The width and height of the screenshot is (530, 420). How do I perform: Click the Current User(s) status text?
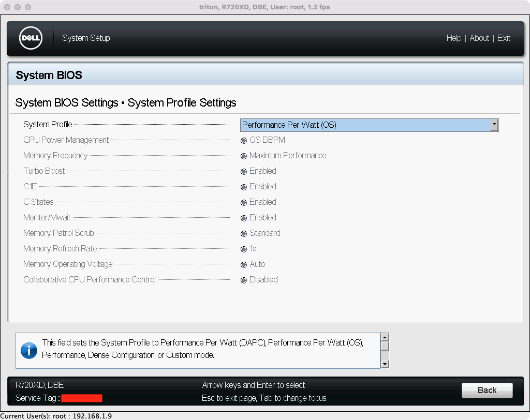click(x=56, y=416)
